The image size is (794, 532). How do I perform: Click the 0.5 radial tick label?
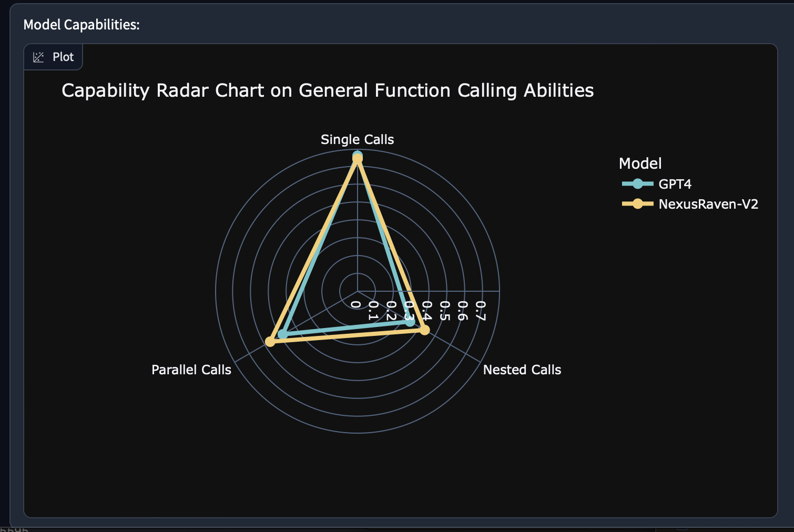(x=444, y=310)
